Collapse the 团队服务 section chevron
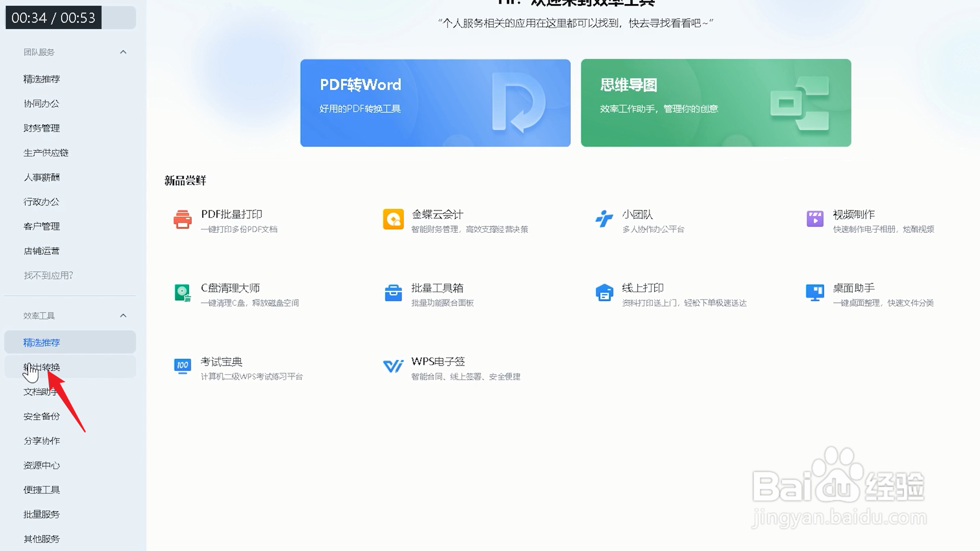This screenshot has height=551, width=980. tap(123, 52)
